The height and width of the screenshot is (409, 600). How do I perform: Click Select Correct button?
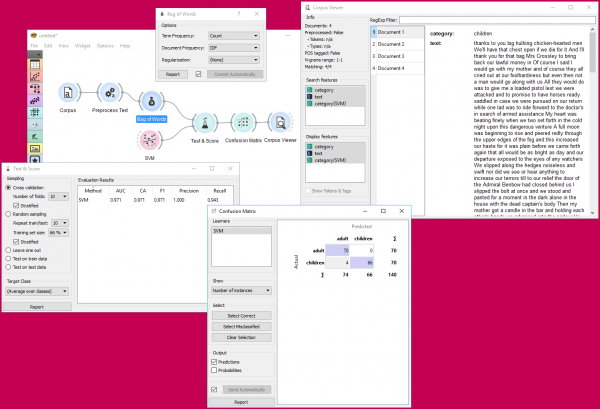(241, 316)
